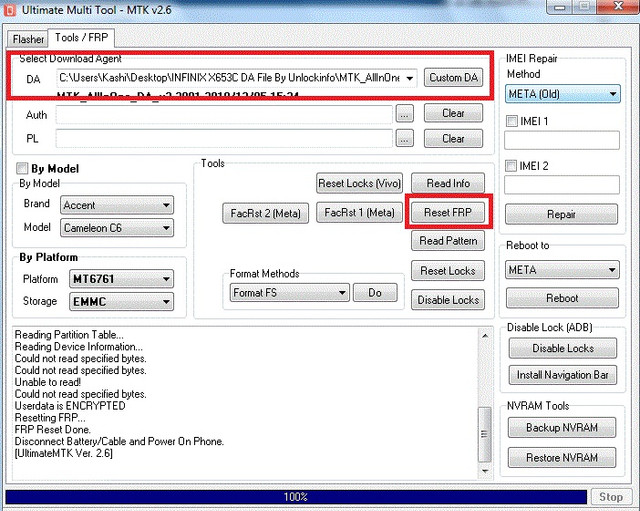Screen dimensions: 640x511
Task: Click FacRst 2 (Meta) button
Action: click(x=265, y=213)
